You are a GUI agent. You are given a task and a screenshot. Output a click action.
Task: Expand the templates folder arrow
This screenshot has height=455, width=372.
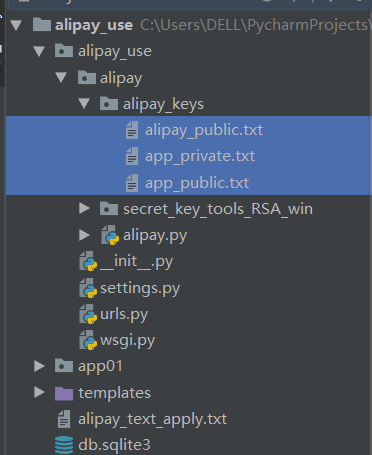pos(39,392)
